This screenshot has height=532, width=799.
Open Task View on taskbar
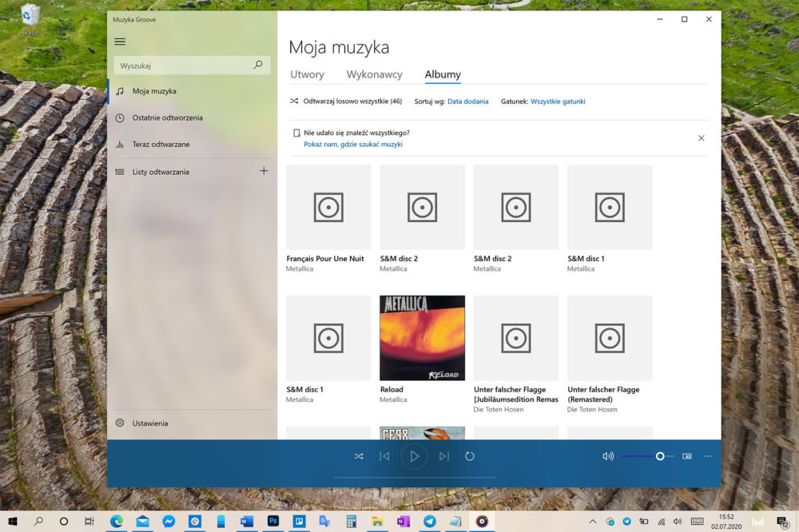[x=89, y=522]
